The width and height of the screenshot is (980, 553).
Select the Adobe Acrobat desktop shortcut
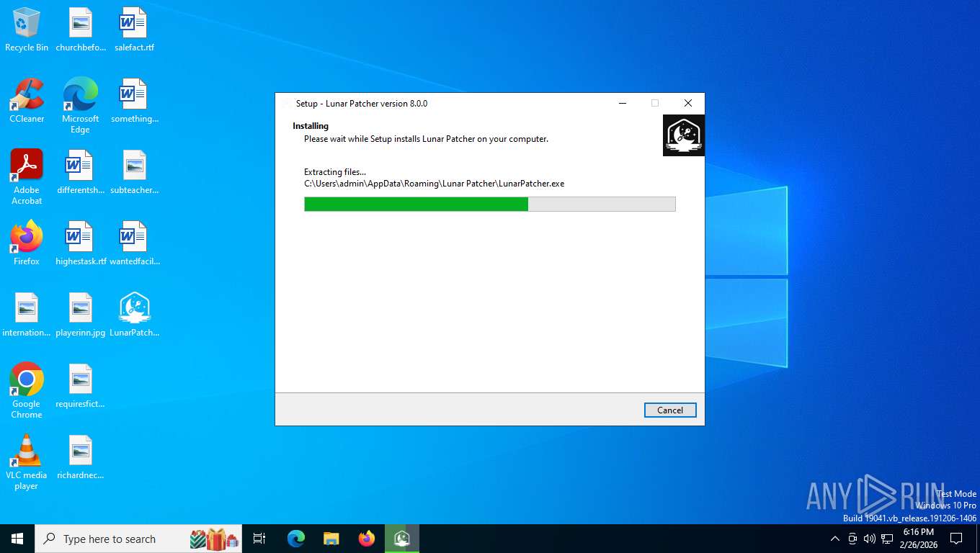[27, 177]
